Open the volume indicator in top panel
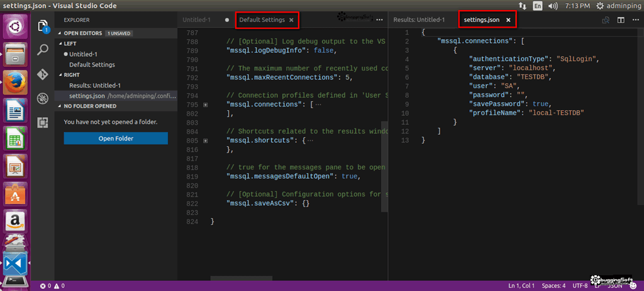Viewport: 644px width, 291px height. coord(553,6)
